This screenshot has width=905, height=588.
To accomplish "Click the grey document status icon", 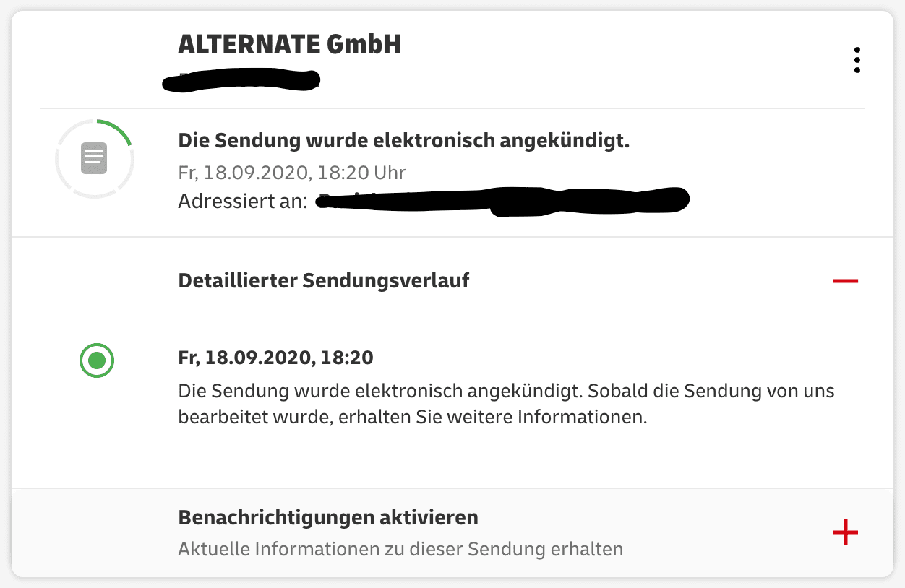I will tap(94, 158).
